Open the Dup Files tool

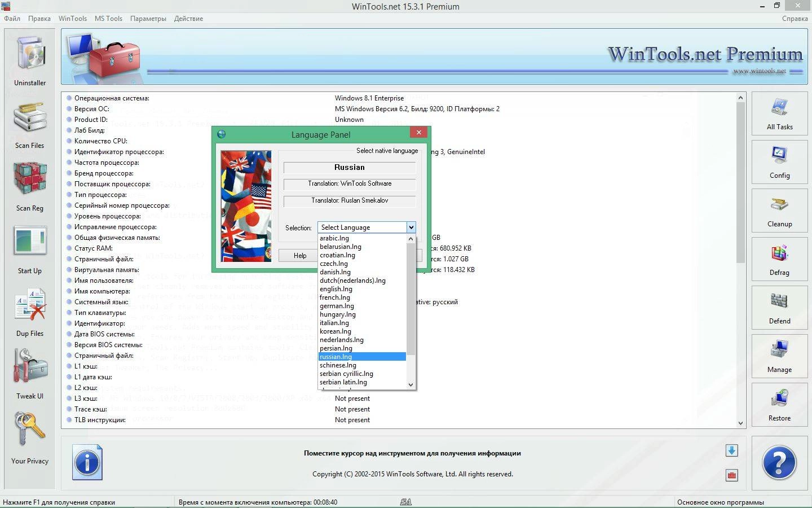pyautogui.click(x=30, y=312)
